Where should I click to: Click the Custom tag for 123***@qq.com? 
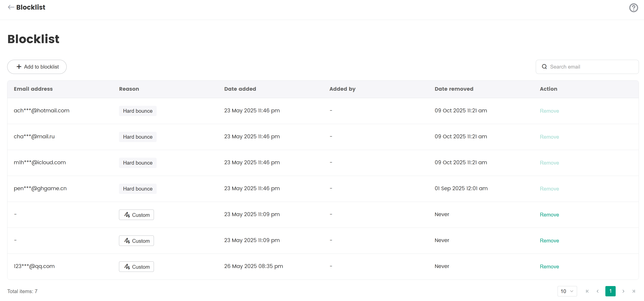tap(136, 267)
